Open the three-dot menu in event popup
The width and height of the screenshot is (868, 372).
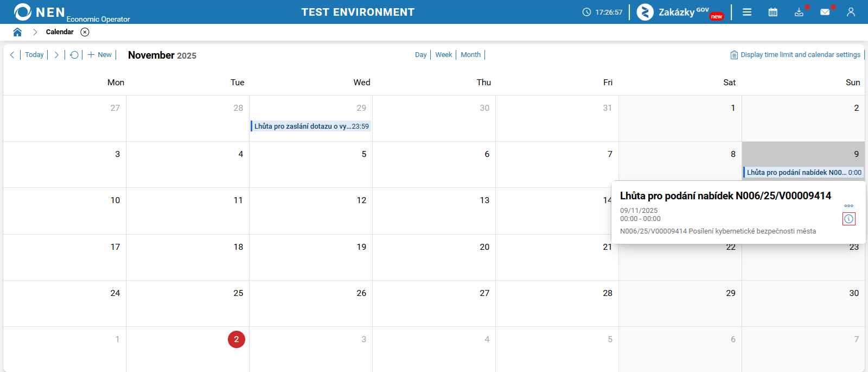pos(848,206)
